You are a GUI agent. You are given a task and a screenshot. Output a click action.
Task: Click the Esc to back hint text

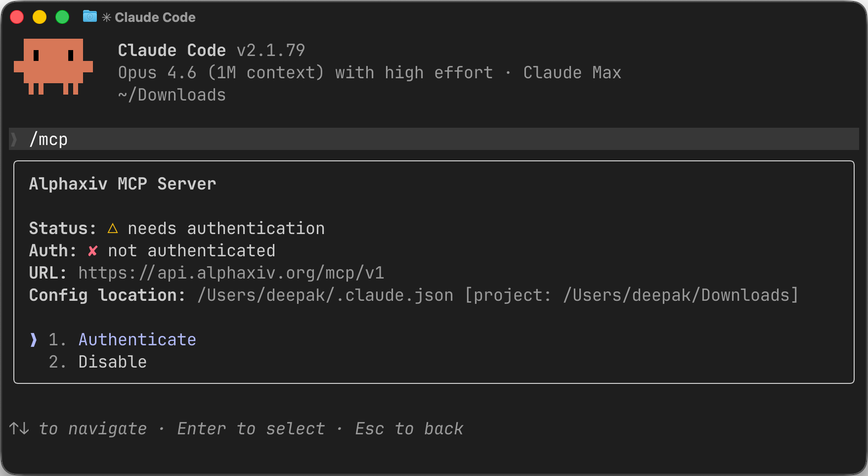click(x=409, y=428)
